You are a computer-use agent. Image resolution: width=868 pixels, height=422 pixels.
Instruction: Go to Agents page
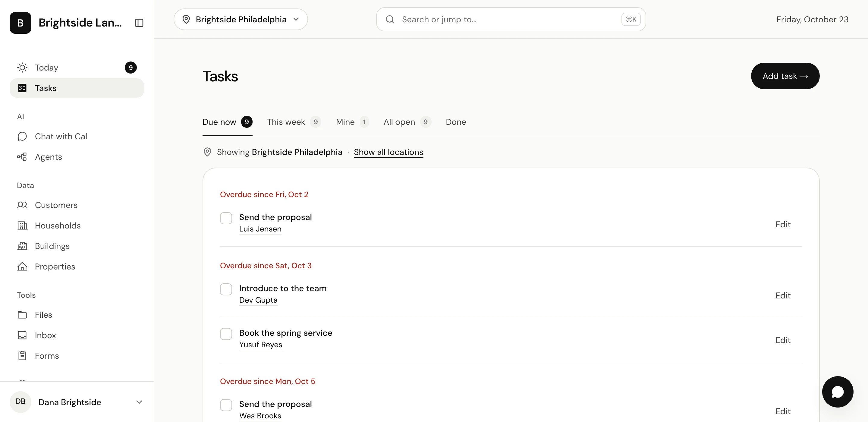coord(77,157)
